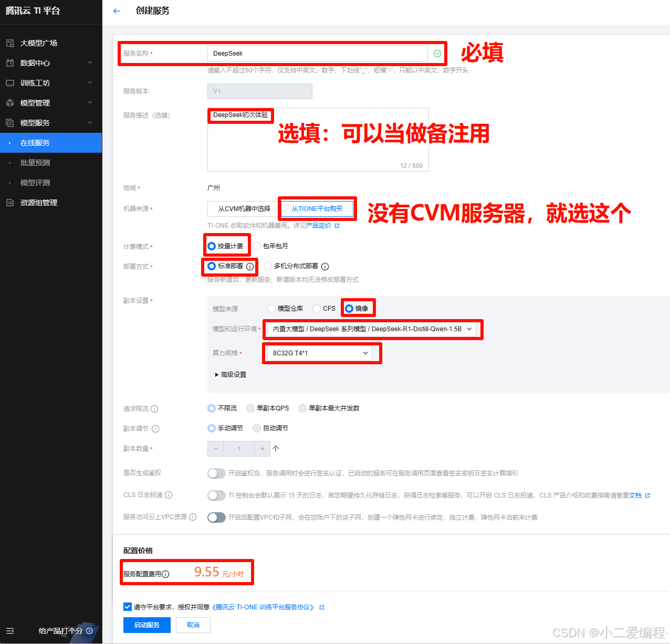Click the back arrow next to 创建服务
The width and height of the screenshot is (670, 644).
pos(117,11)
